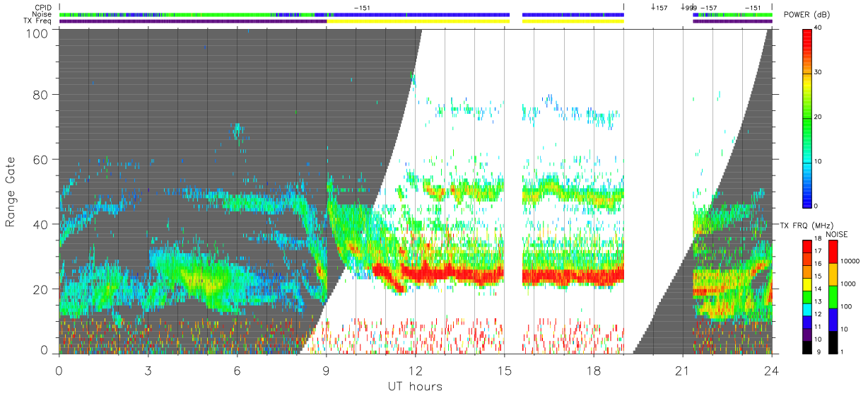The width and height of the screenshot is (868, 401).
Task: Click the 13 label on TX FRQ legend
Action: [x=819, y=301]
